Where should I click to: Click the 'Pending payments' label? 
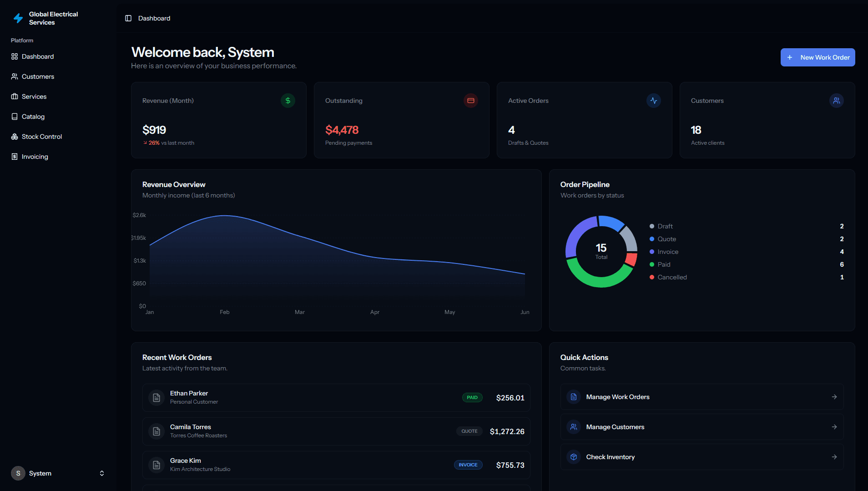pyautogui.click(x=348, y=143)
